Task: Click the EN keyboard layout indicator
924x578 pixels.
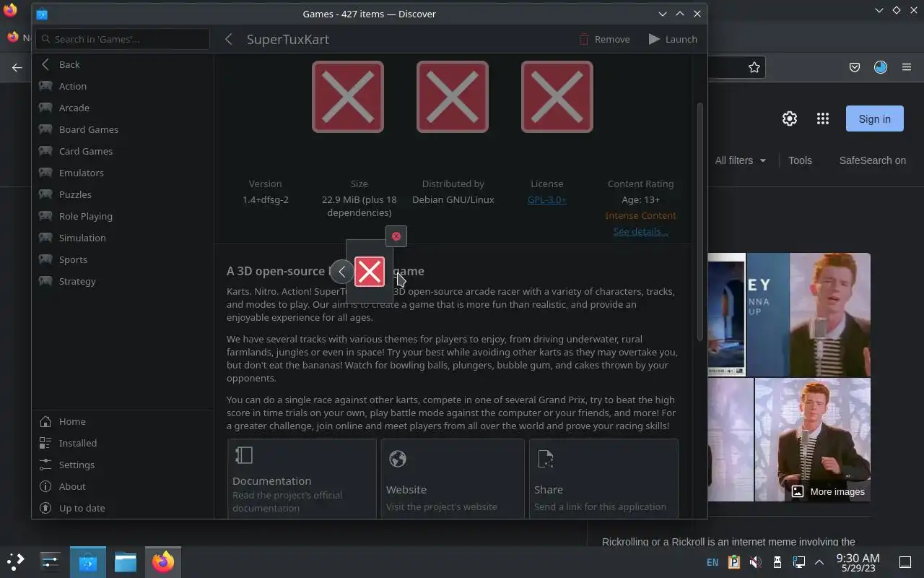Action: pyautogui.click(x=712, y=562)
